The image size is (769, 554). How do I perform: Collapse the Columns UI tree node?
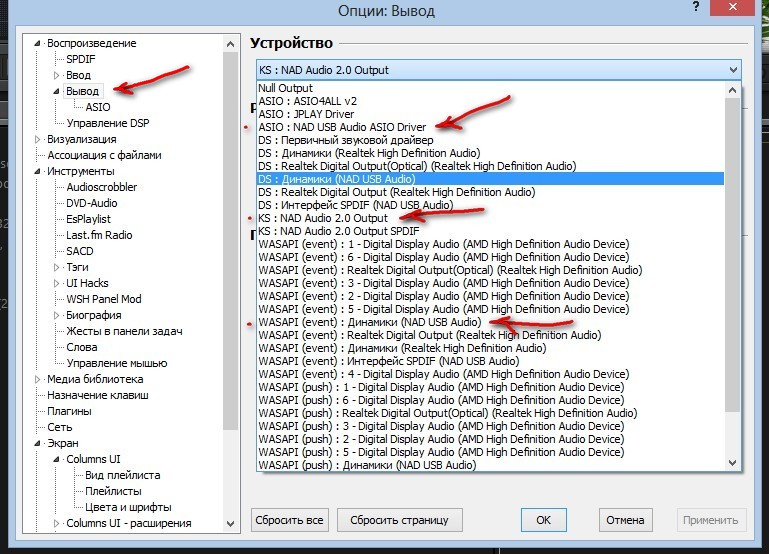56,459
